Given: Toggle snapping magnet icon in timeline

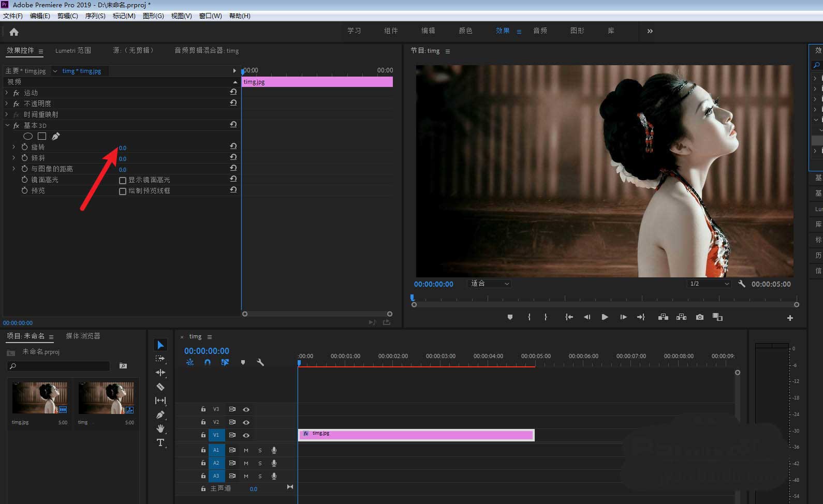Looking at the screenshot, I should (x=208, y=362).
